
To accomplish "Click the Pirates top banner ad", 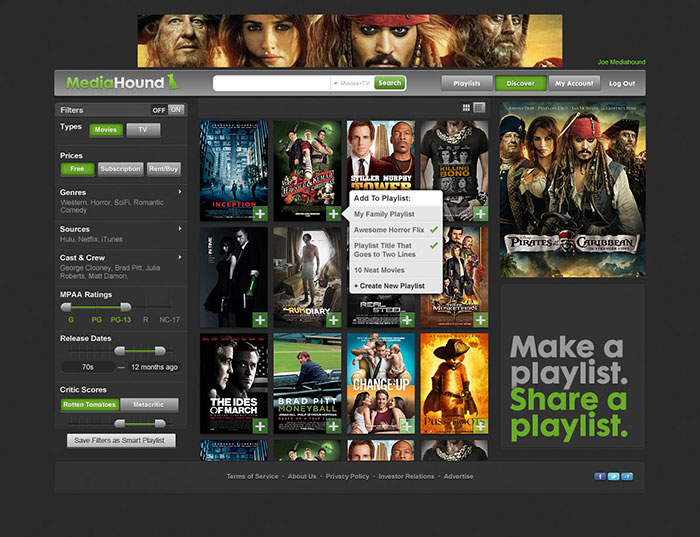I will coord(350,41).
